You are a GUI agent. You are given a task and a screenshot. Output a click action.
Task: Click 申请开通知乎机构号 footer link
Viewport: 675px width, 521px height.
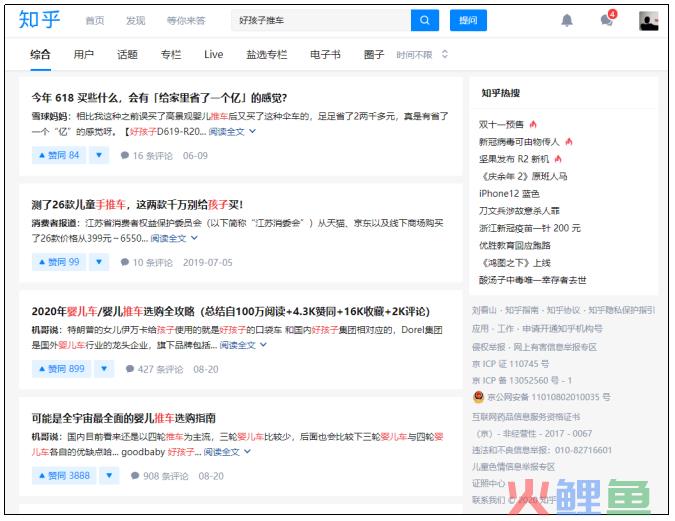tap(563, 329)
